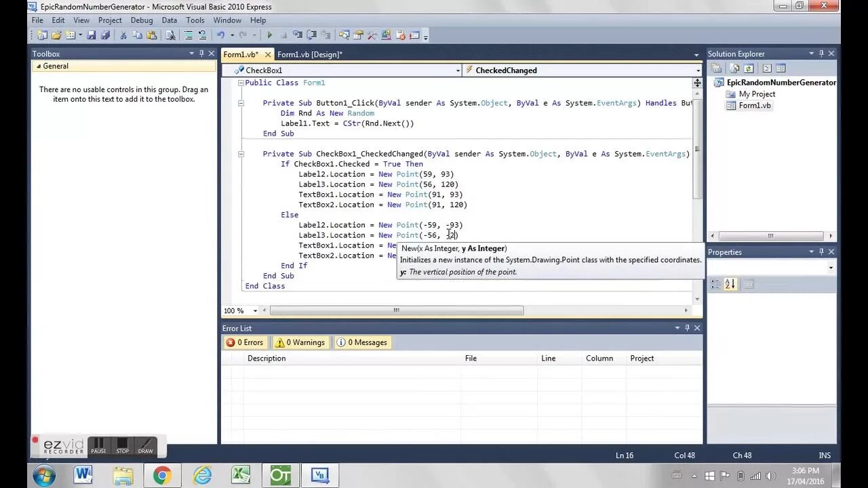
Task: Open Properties object selector dropdown
Action: click(831, 268)
